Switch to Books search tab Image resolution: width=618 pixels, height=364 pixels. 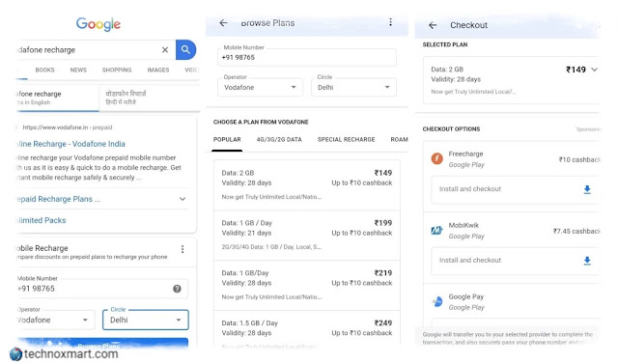(45, 70)
